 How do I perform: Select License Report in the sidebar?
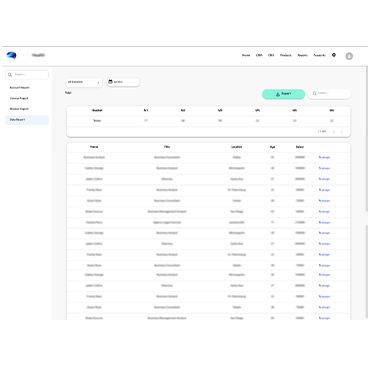tap(19, 98)
